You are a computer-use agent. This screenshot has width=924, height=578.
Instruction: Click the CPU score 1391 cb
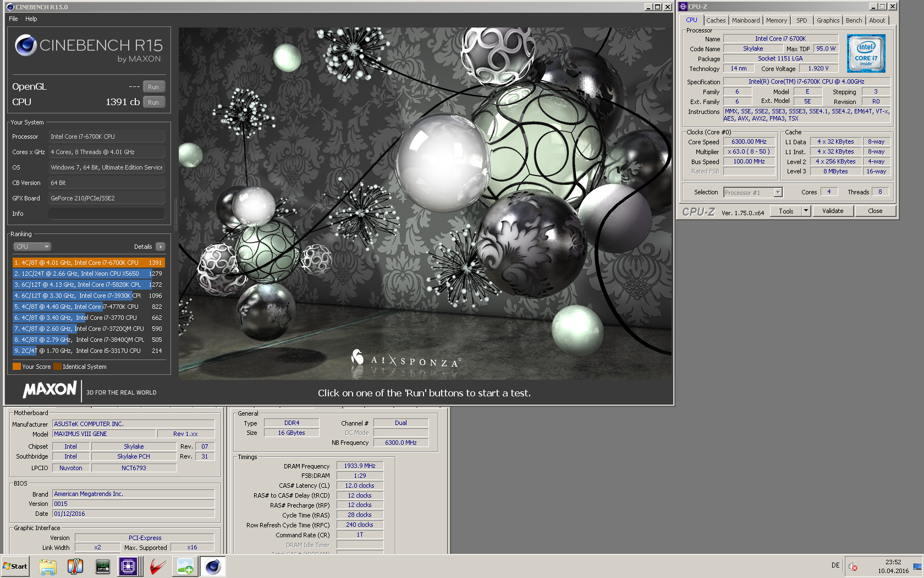tap(123, 102)
